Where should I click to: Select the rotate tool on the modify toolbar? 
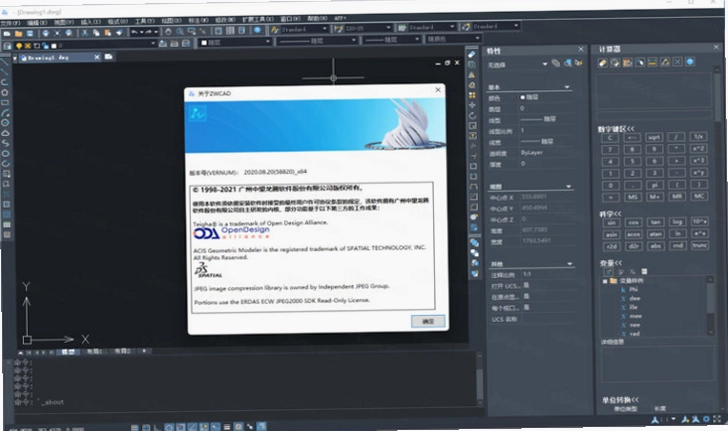tap(473, 115)
